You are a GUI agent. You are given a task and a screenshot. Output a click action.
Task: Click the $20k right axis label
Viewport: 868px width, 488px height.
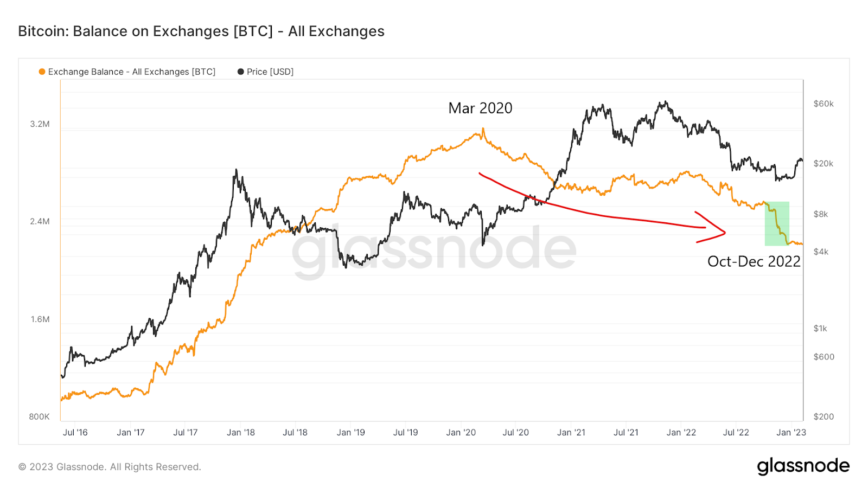pyautogui.click(x=824, y=164)
